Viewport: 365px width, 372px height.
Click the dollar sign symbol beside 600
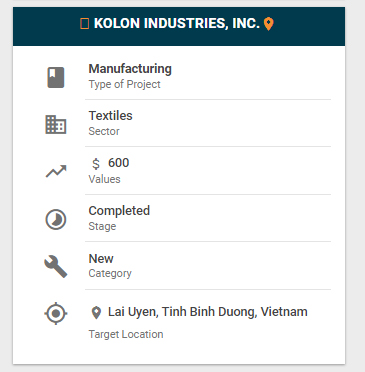pyautogui.click(x=96, y=164)
